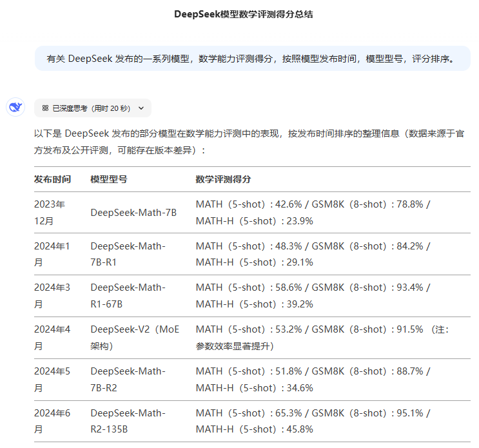Click the score cell containing MATH 65.3%
The width and height of the screenshot is (479, 448).
pyautogui.click(x=313, y=421)
